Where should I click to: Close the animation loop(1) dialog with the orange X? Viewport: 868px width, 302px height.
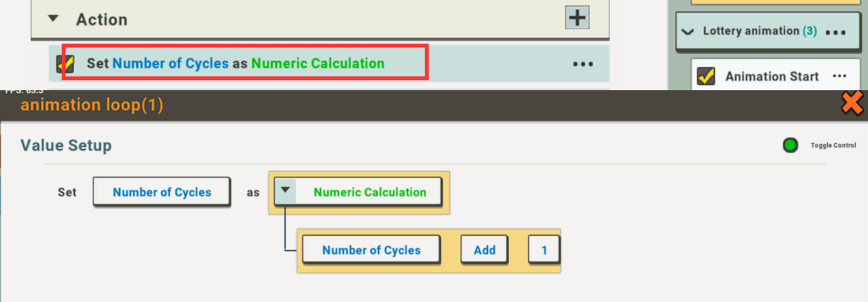tap(852, 104)
